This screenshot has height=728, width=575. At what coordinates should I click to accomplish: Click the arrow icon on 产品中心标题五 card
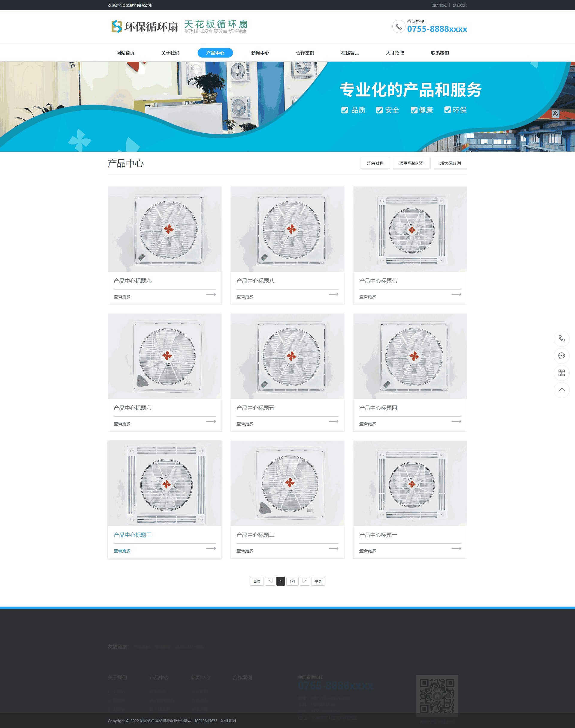[334, 421]
